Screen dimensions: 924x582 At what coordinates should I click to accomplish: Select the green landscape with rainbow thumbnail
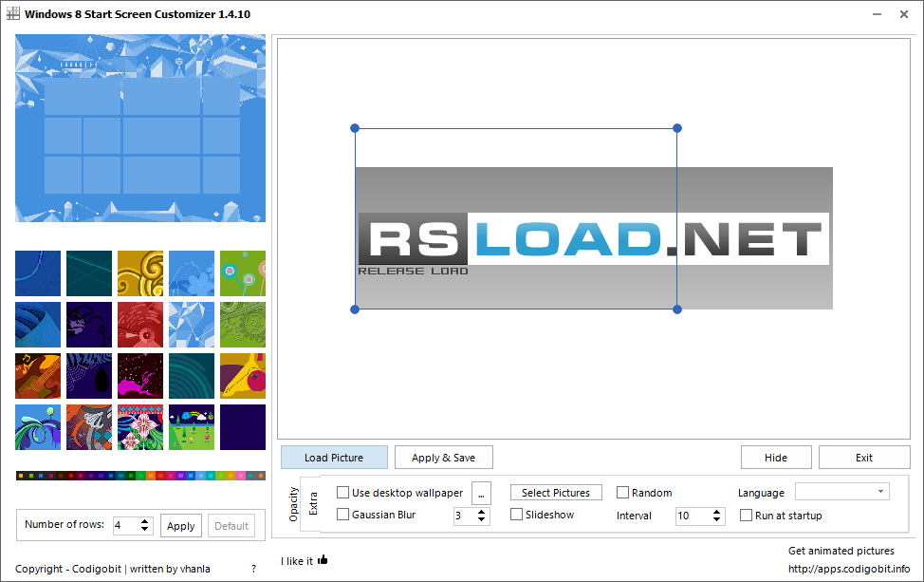[192, 427]
